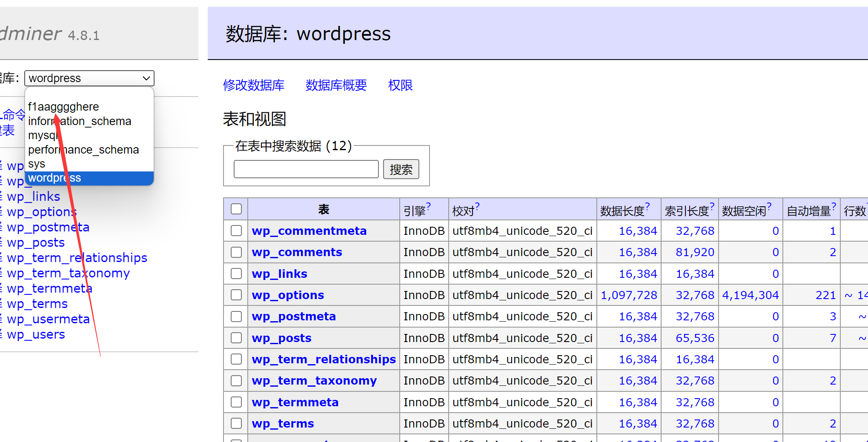Open the help mark beside 数据空闲 column
Viewport: 868px width, 442px height.
click(x=769, y=206)
